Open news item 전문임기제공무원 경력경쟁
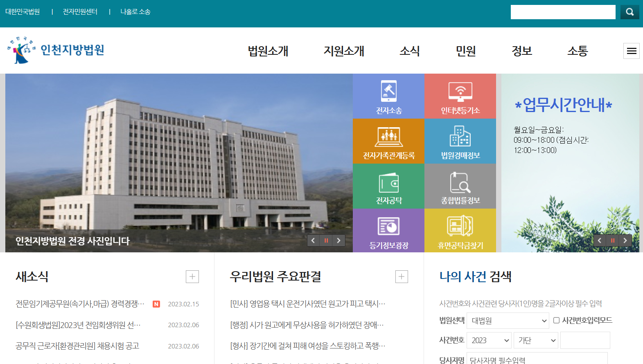 pos(80,304)
